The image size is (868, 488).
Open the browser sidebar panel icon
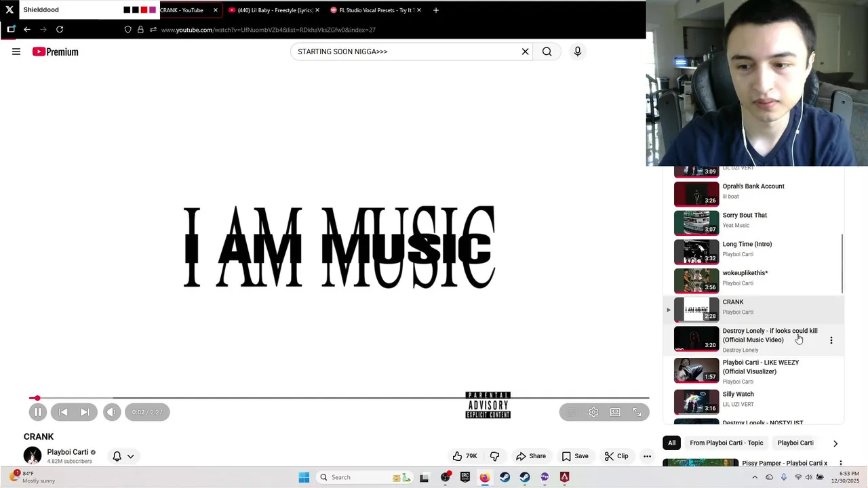pos(11,30)
